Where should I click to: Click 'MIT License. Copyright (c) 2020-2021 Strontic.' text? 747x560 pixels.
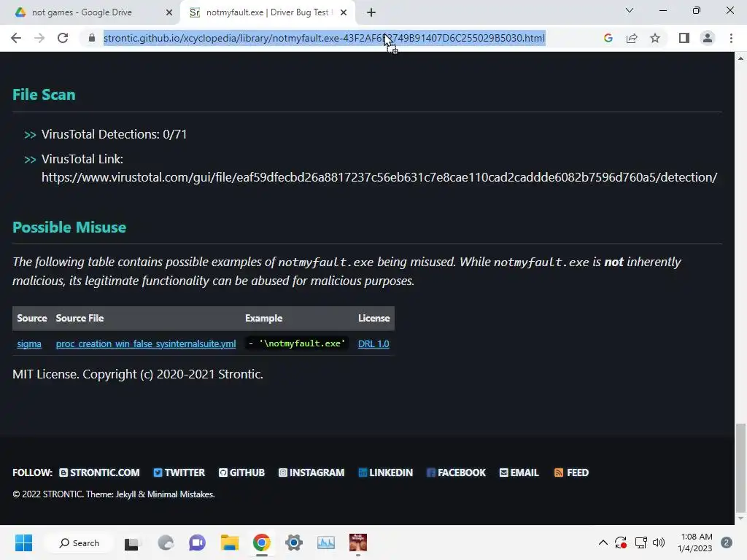[x=138, y=374]
